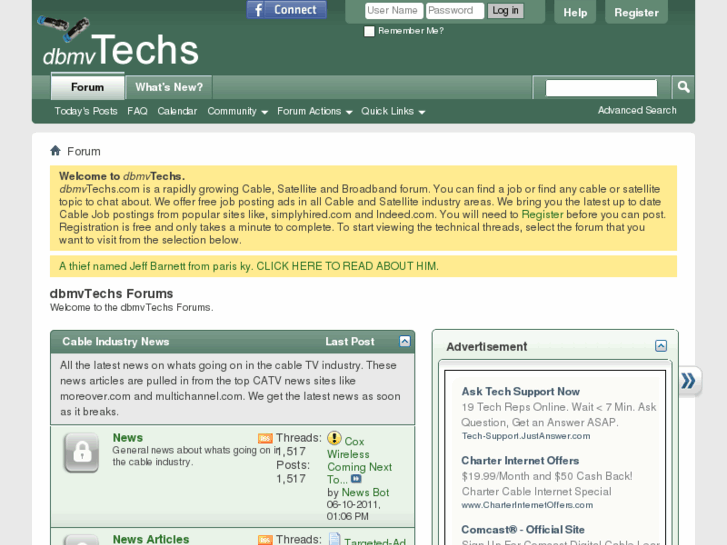This screenshot has height=545, width=727.
Task: Open the News Articles forum
Action: tap(151, 539)
